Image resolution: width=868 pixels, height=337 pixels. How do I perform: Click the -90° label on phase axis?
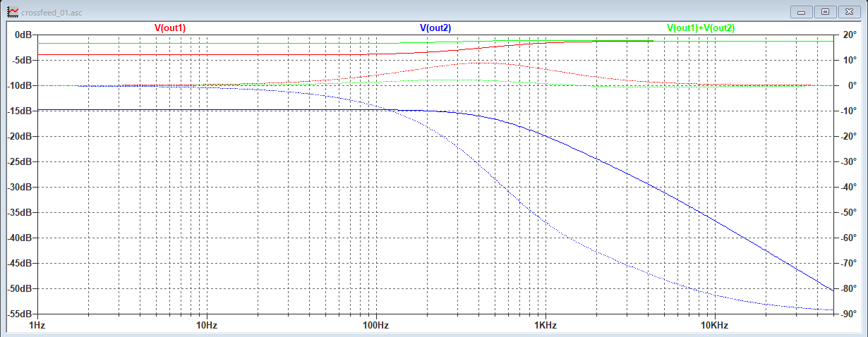pos(848,314)
